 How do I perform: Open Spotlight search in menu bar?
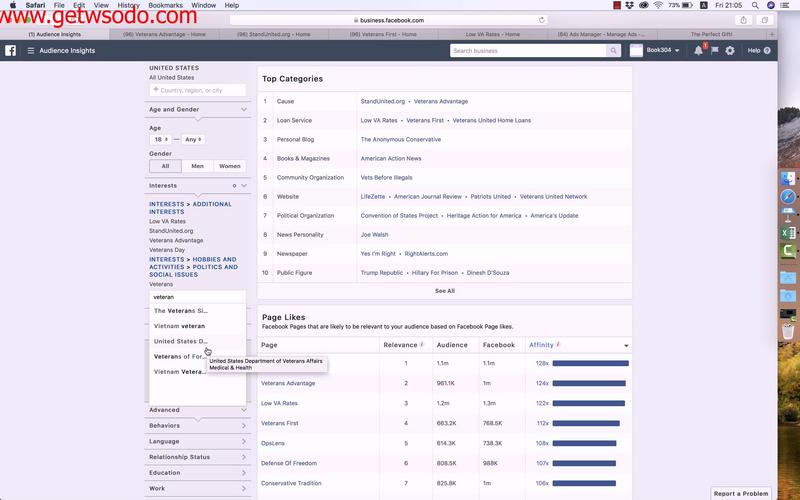(x=755, y=5)
